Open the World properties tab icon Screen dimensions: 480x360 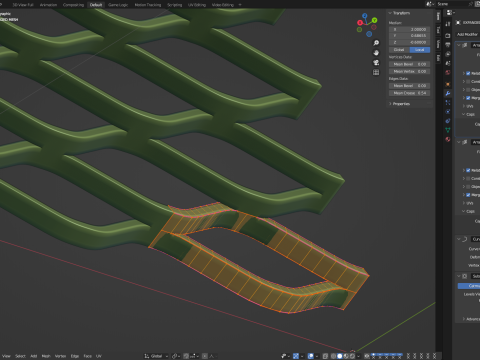(x=448, y=72)
